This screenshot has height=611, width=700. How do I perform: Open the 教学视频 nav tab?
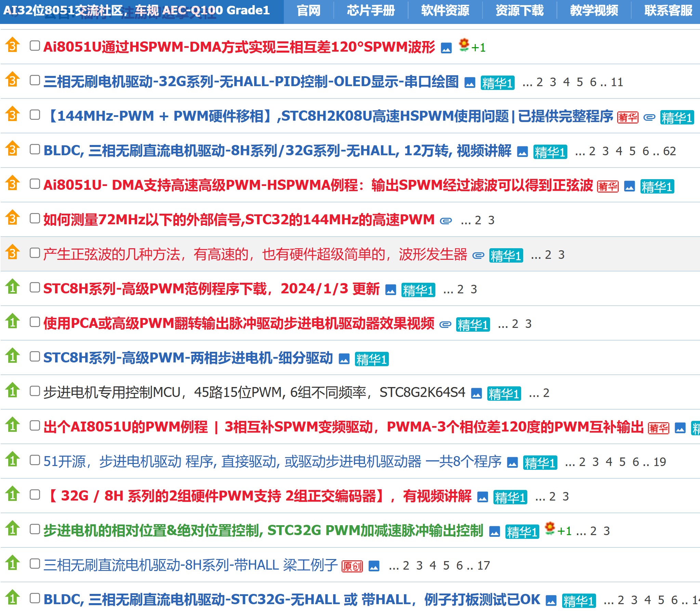(x=594, y=11)
